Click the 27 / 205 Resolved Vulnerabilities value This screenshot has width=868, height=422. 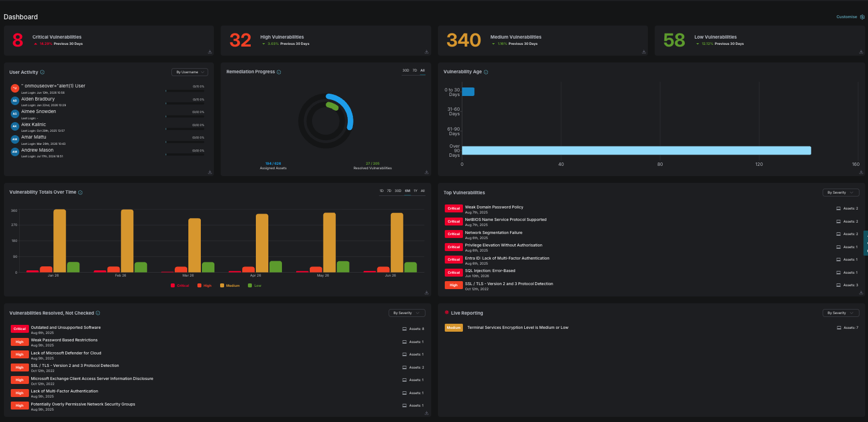coord(372,164)
